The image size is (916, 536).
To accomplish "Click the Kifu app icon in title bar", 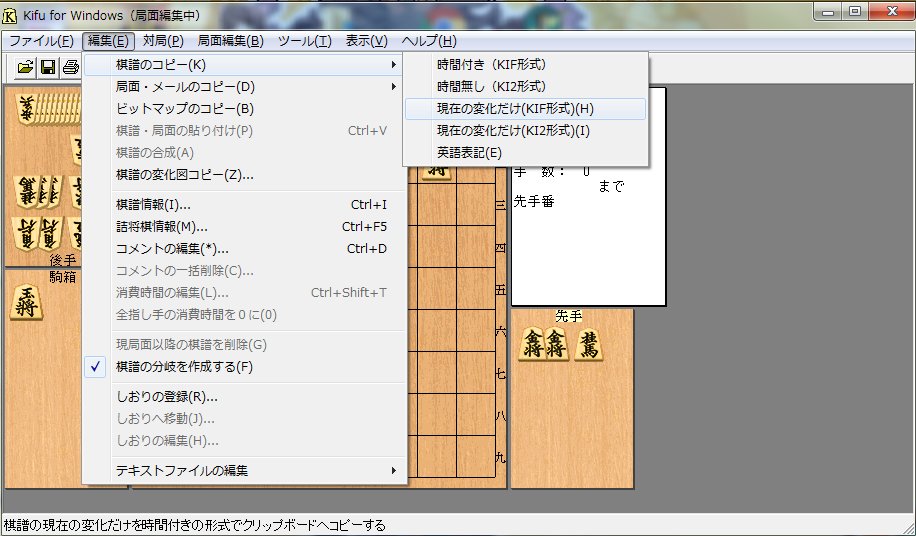I will click(11, 13).
